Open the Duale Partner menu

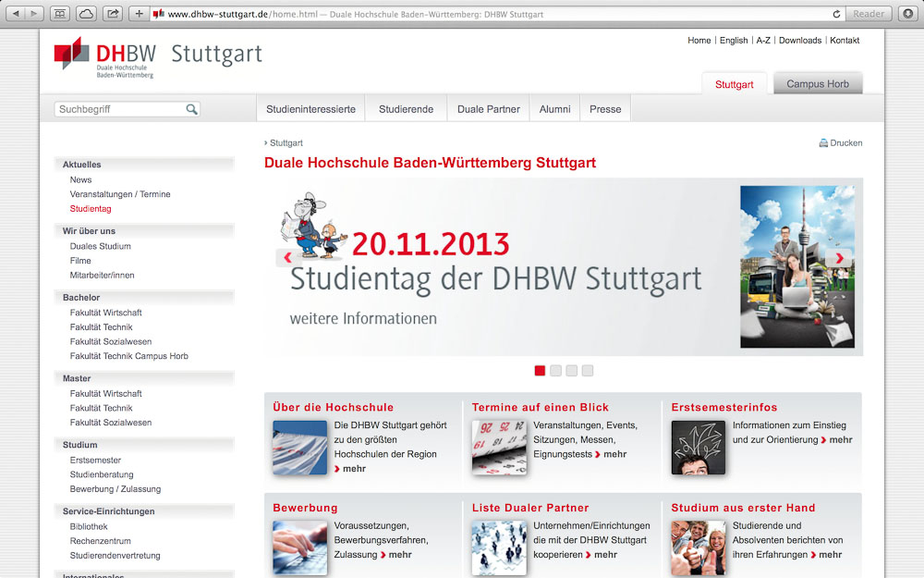[489, 109]
